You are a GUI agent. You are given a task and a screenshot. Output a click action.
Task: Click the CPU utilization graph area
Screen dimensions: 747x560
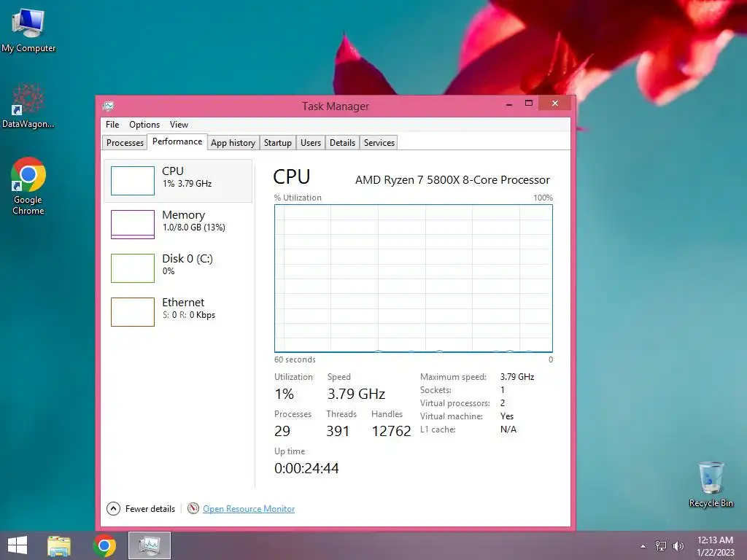tap(414, 279)
